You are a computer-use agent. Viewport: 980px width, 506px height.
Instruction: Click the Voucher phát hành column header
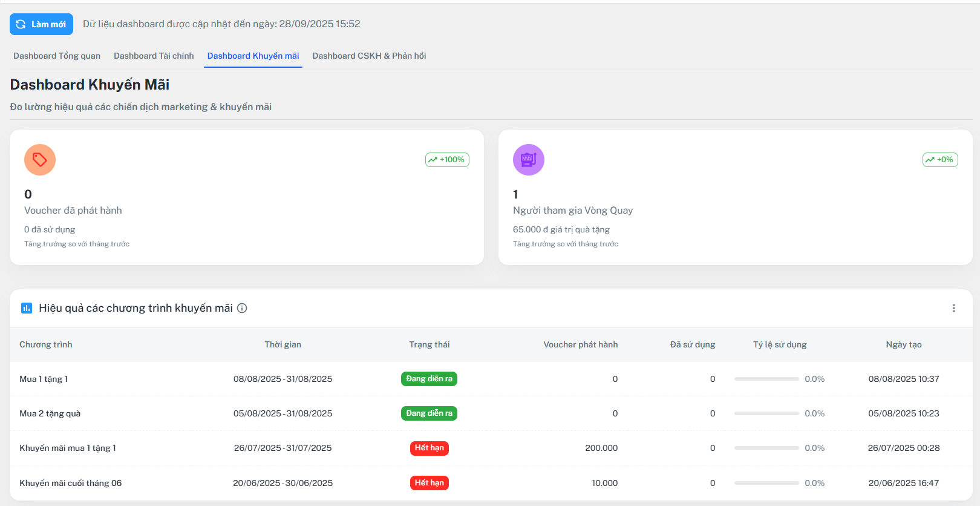click(580, 344)
